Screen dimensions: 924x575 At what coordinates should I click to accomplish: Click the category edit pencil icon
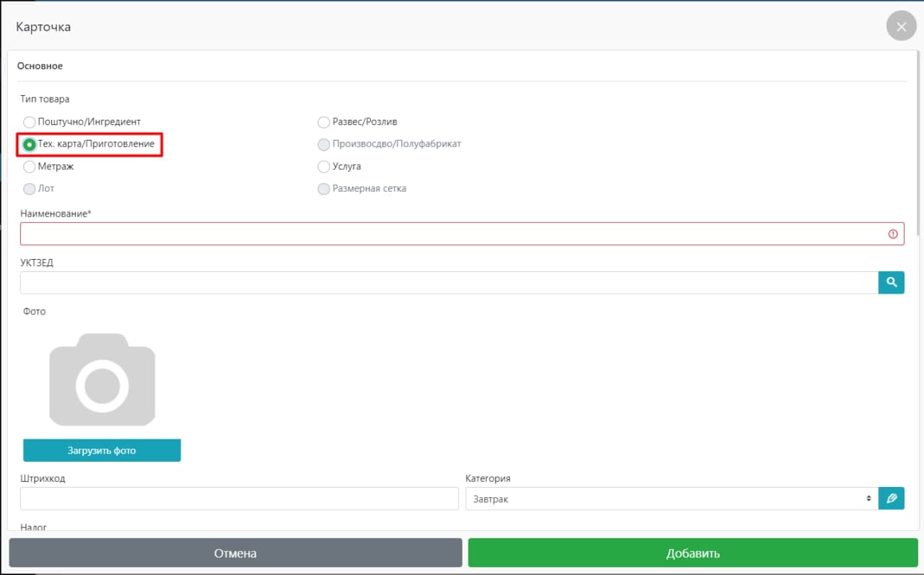click(891, 499)
